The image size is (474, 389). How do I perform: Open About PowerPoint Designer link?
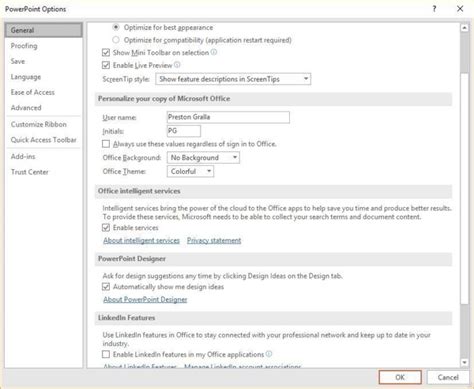[x=145, y=299]
